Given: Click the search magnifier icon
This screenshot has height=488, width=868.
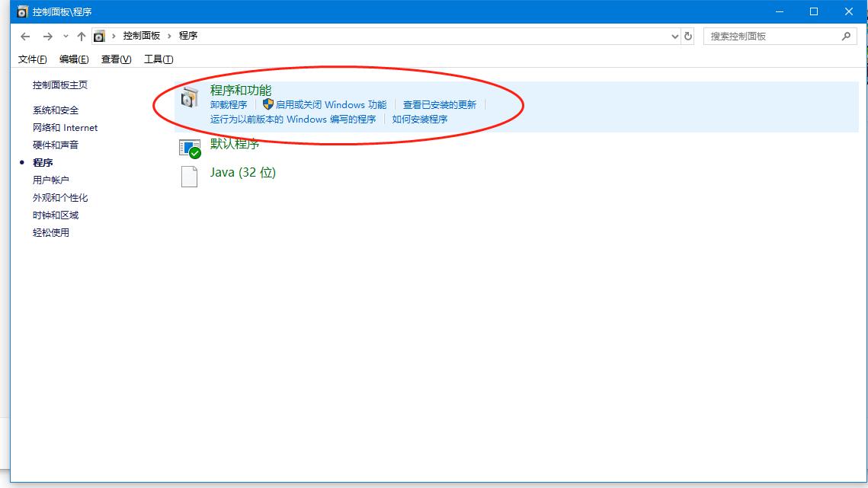Looking at the screenshot, I should (x=847, y=36).
